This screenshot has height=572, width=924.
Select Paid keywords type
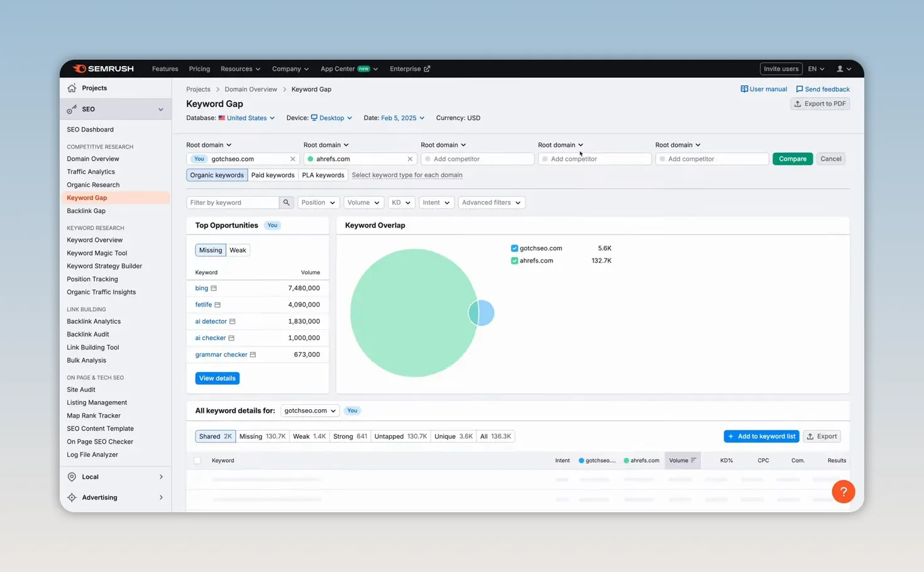(x=273, y=175)
